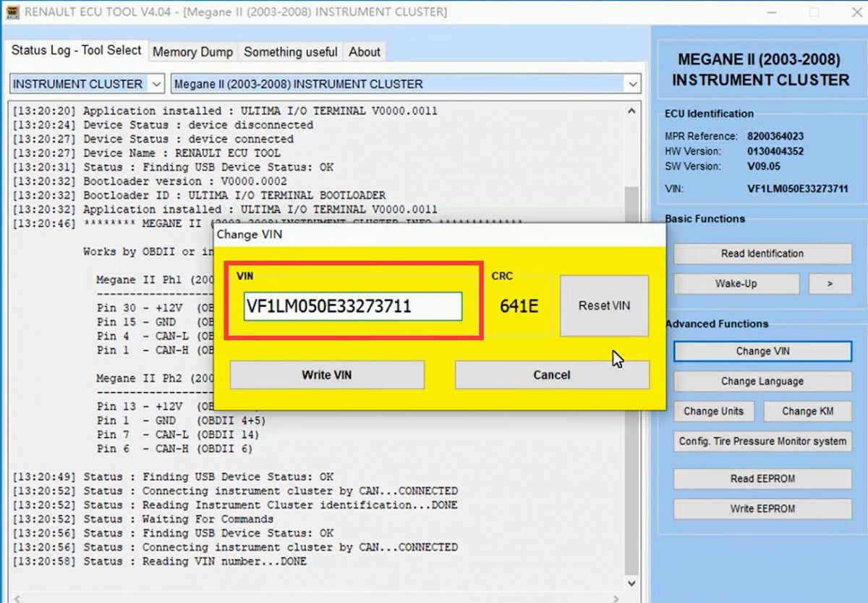Click the '>' arrow next to Wake-Up
This screenshot has height=603, width=868.
[830, 283]
